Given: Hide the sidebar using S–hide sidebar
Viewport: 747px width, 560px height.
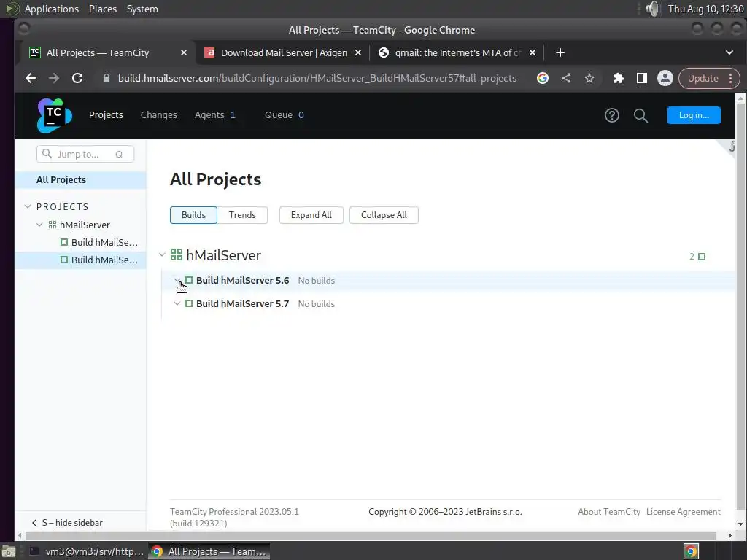Looking at the screenshot, I should 67,523.
